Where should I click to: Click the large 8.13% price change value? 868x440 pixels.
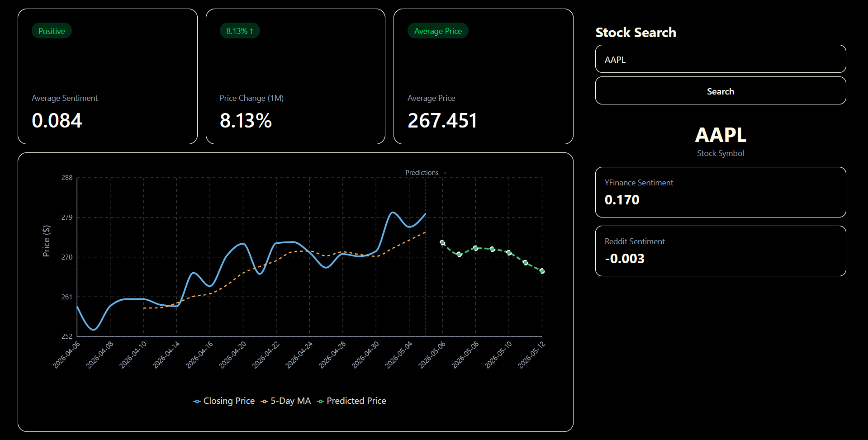246,121
